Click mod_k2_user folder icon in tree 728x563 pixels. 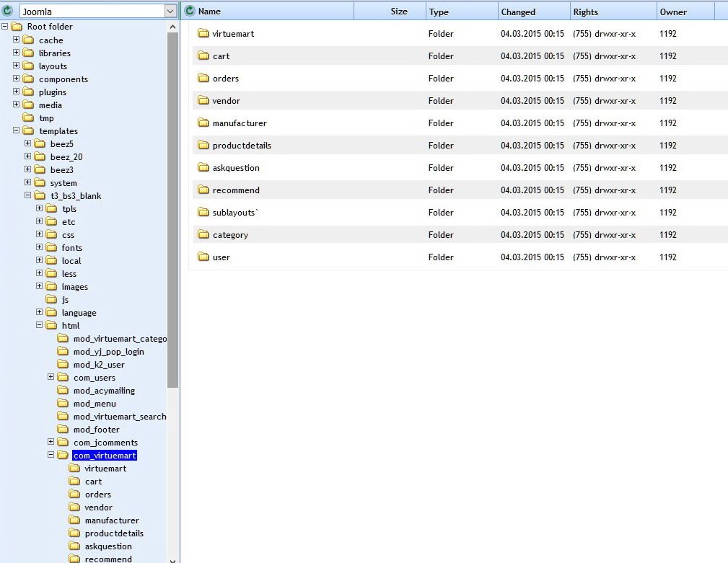(x=63, y=365)
